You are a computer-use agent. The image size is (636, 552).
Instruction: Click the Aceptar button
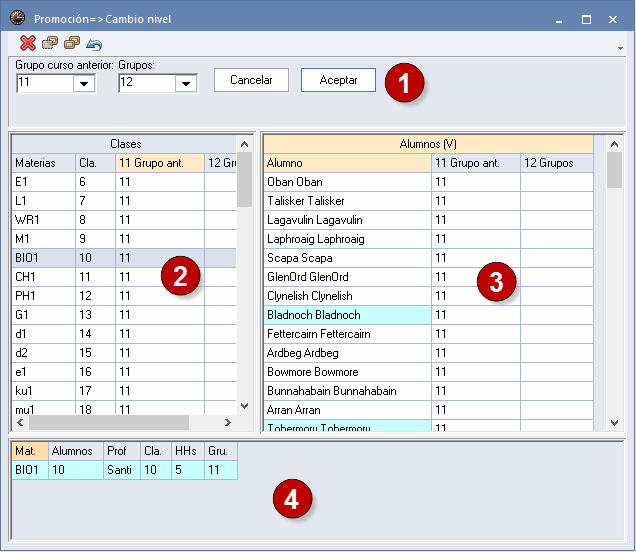tap(338, 80)
